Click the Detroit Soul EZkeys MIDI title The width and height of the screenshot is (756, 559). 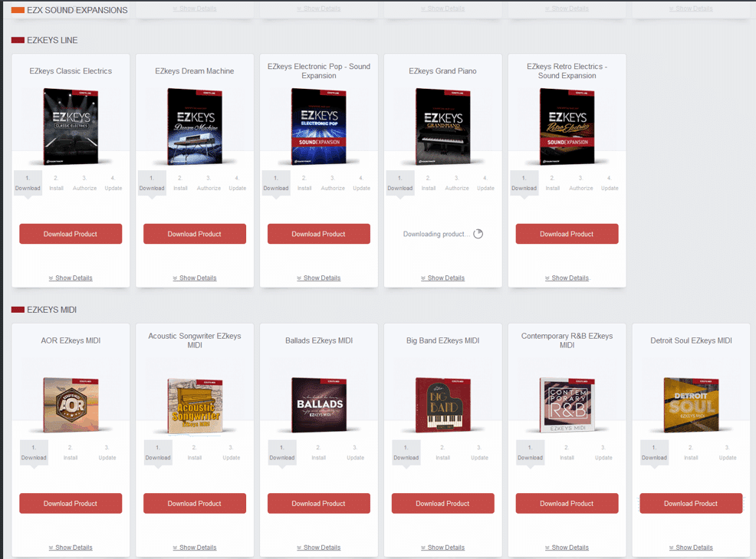[691, 340]
